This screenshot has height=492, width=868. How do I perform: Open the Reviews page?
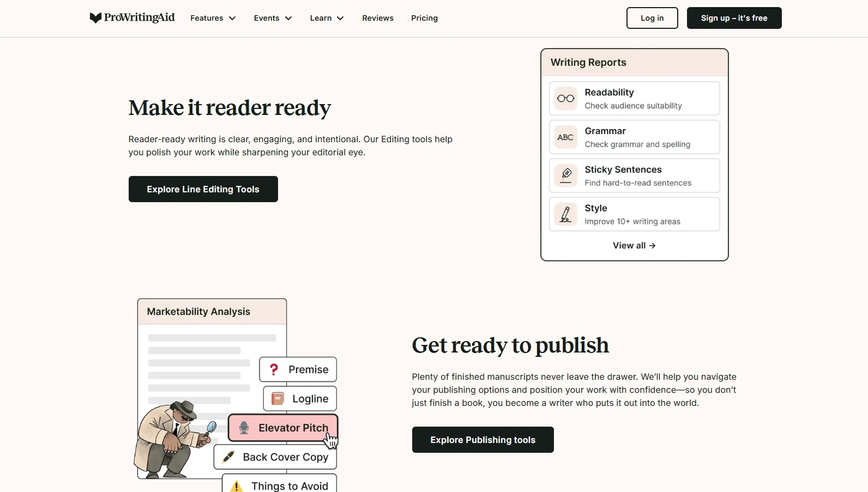(378, 18)
